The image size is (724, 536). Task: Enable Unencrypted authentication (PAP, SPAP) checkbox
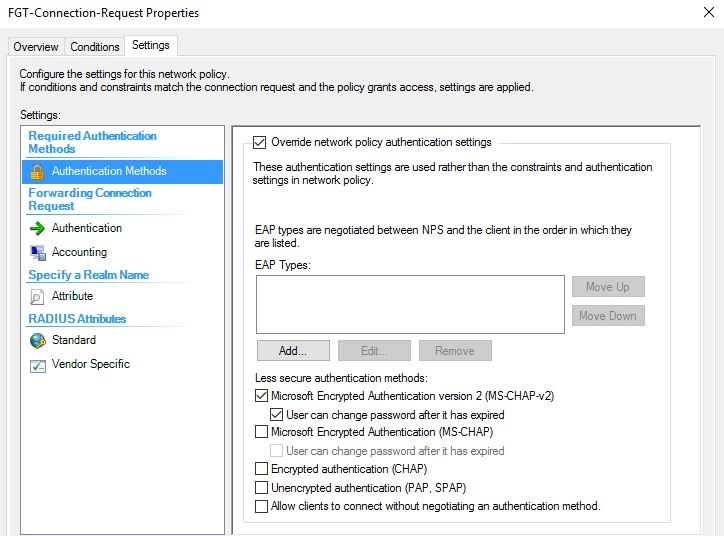(x=261, y=488)
